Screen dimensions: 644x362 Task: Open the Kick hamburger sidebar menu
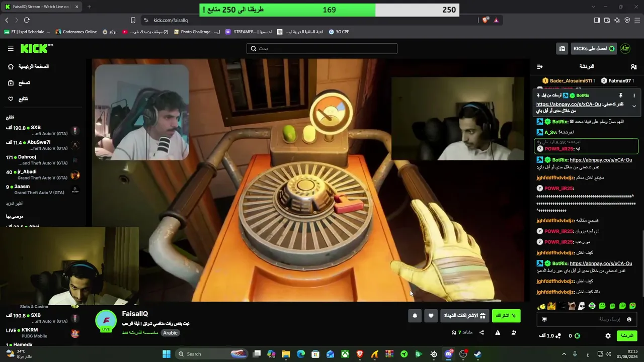click(x=11, y=49)
